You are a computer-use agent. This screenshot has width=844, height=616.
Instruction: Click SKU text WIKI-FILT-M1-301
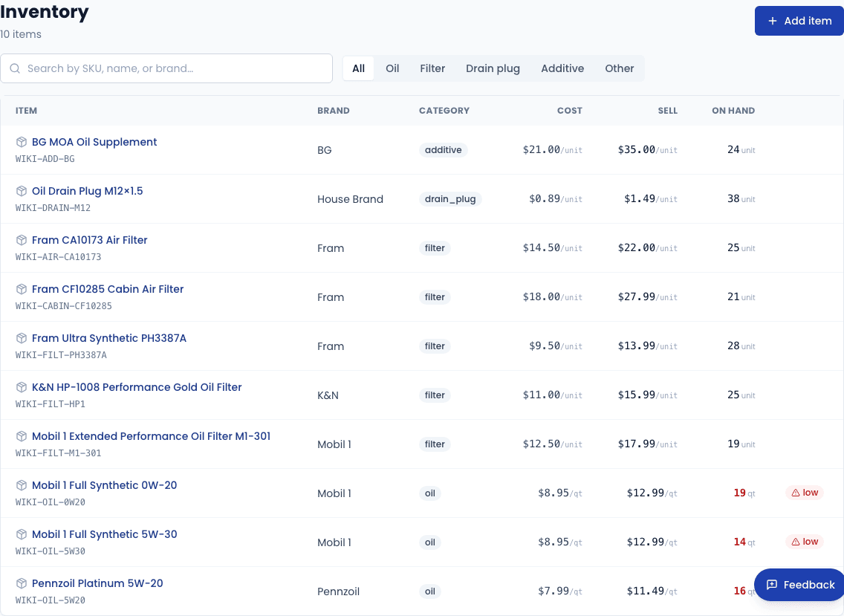click(58, 453)
